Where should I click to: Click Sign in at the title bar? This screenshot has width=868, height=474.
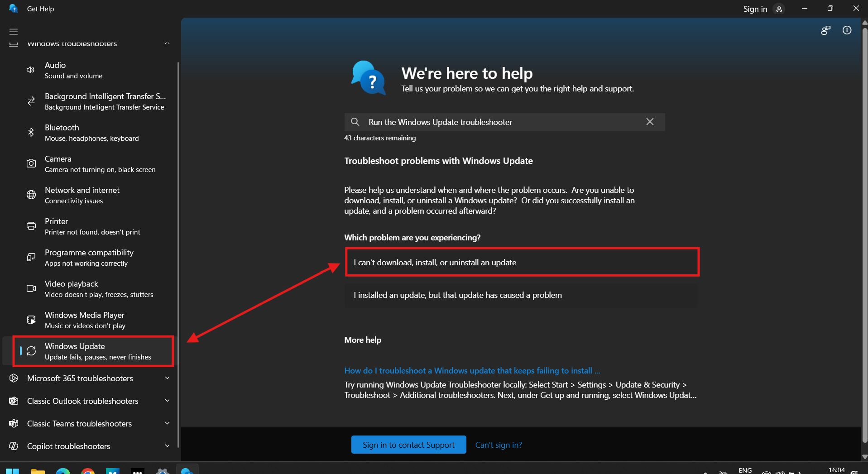(x=755, y=9)
